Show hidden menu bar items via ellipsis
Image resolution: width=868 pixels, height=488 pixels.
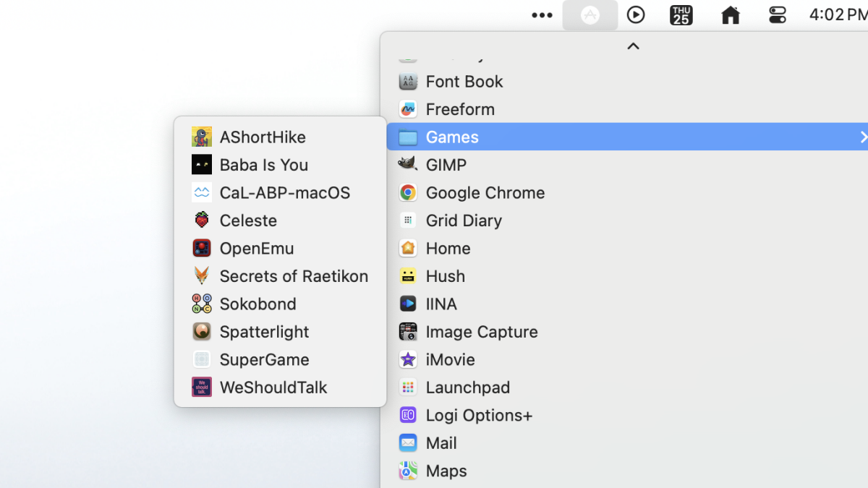click(x=542, y=15)
